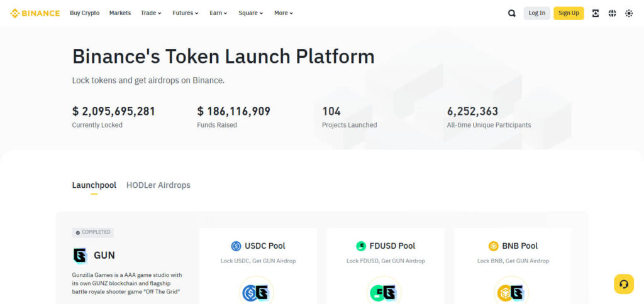The height and width of the screenshot is (304, 644).
Task: Click the $ 186,116,909 Funds Raised value
Action: [234, 111]
